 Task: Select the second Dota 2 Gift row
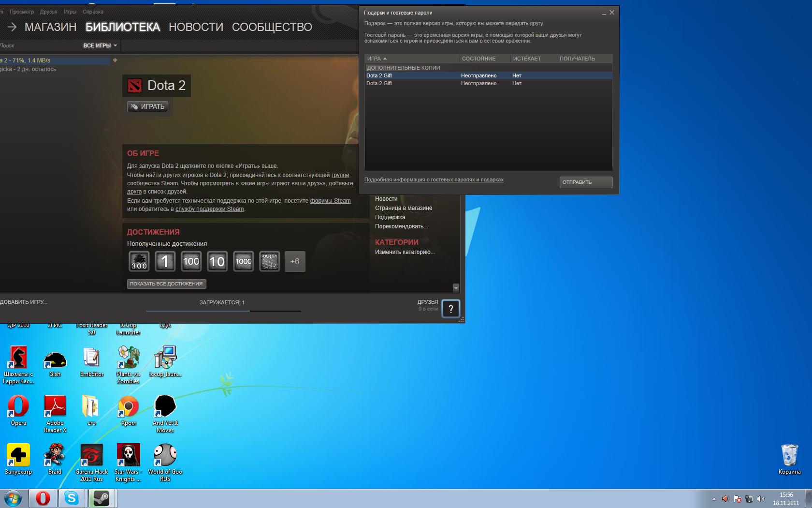488,83
